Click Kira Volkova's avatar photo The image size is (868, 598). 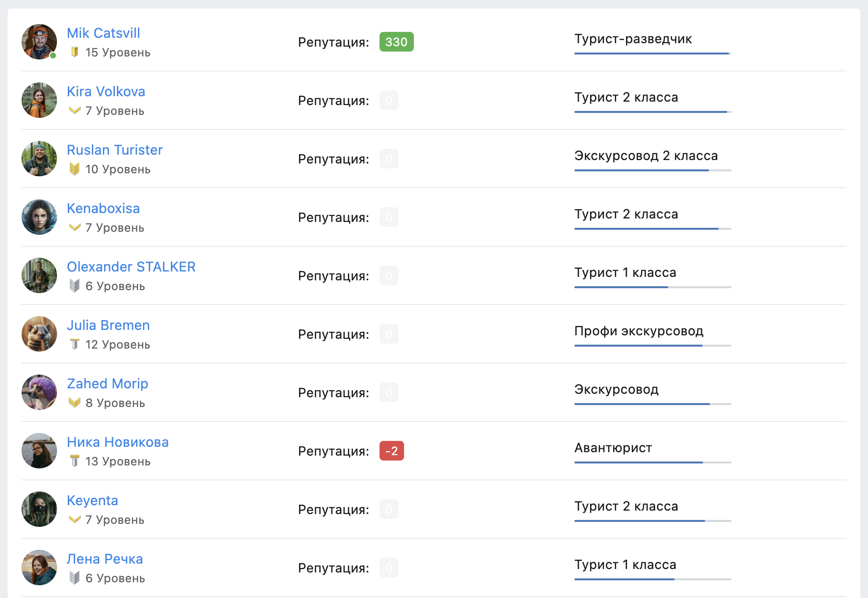[x=39, y=100]
